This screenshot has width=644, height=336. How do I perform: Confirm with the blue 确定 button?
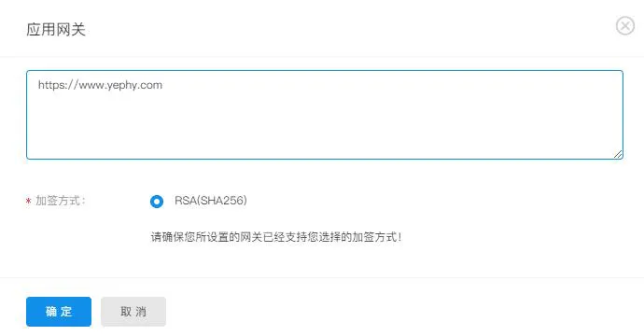point(59,312)
